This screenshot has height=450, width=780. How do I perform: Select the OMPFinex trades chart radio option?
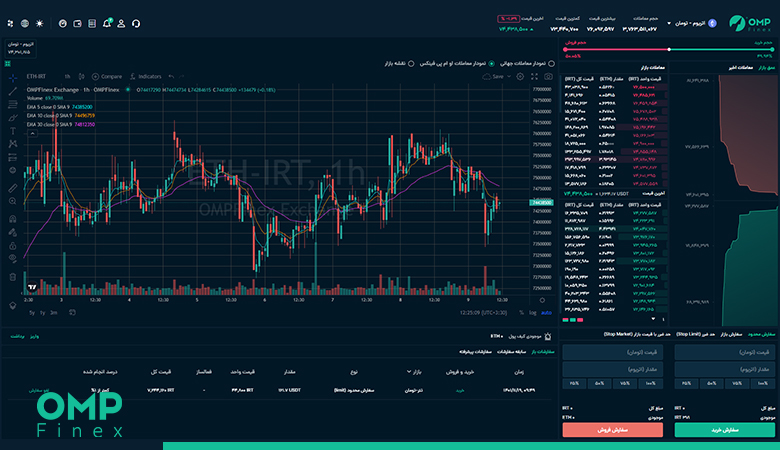491,64
